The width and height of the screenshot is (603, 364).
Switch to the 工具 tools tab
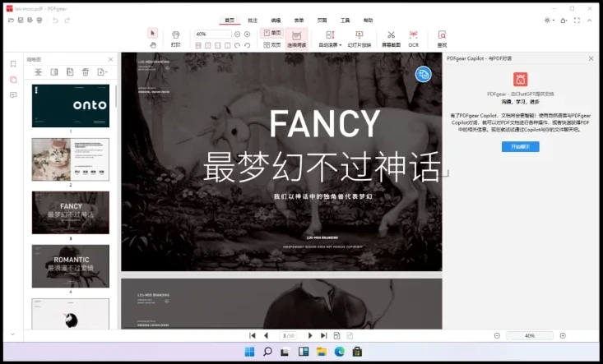pos(345,21)
